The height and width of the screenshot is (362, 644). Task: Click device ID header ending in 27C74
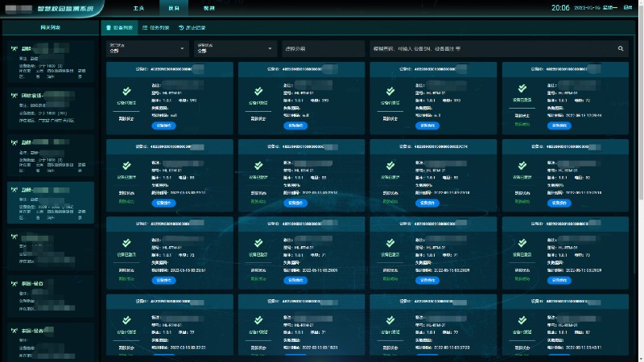[433, 146]
